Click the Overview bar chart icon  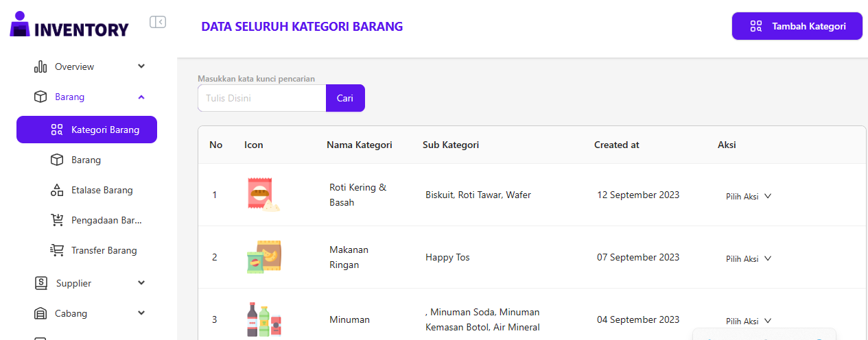(40, 66)
